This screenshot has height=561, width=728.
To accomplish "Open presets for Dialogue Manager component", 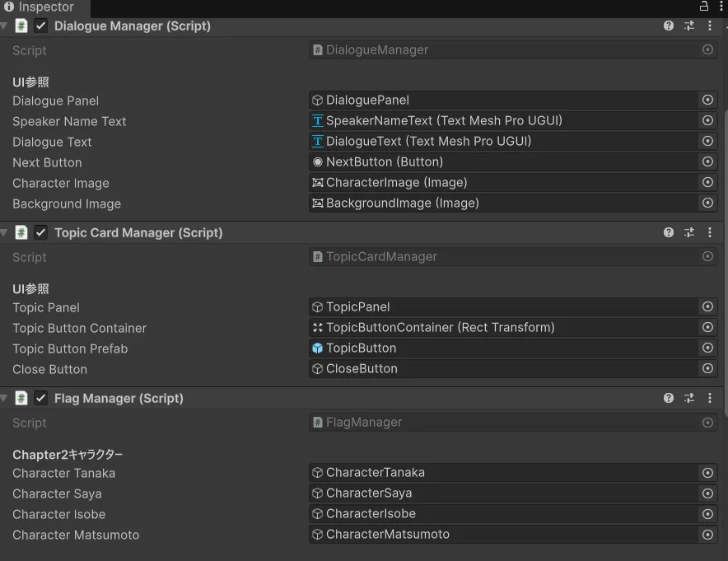I will (689, 26).
